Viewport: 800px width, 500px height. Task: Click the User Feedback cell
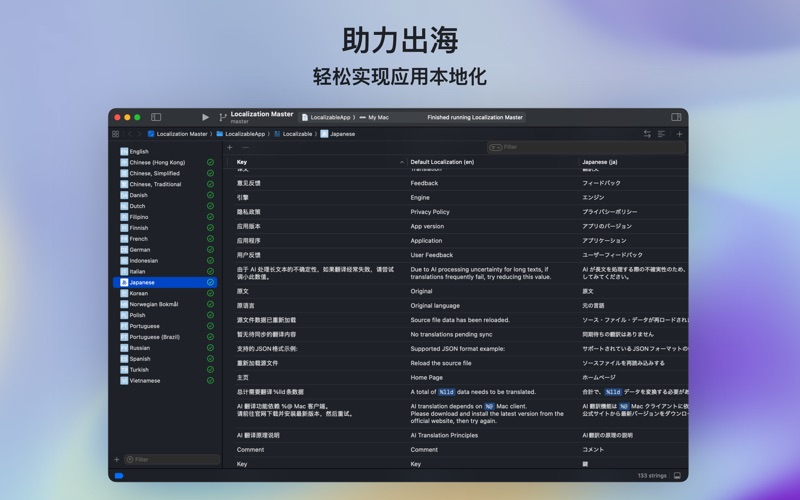tap(432, 255)
